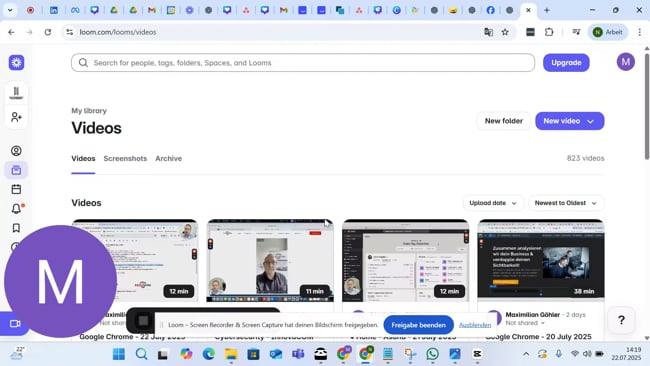Click the page vertical scrollbar
Image resolution: width=650 pixels, height=366 pixels.
pyautogui.click(x=647, y=106)
